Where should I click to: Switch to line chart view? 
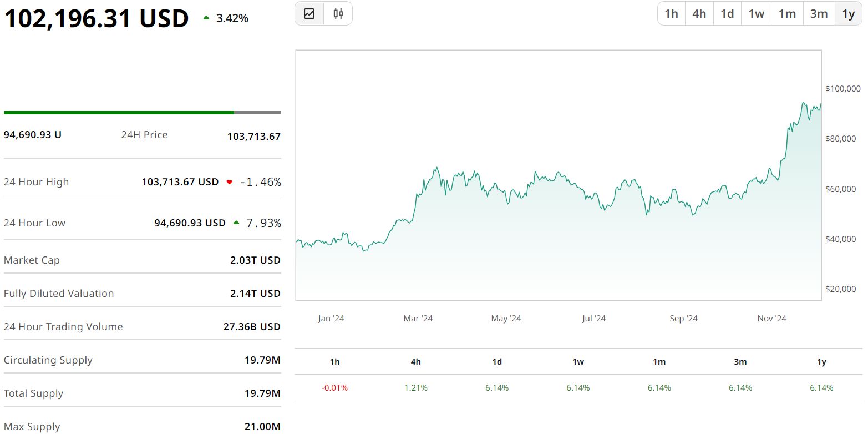(309, 14)
